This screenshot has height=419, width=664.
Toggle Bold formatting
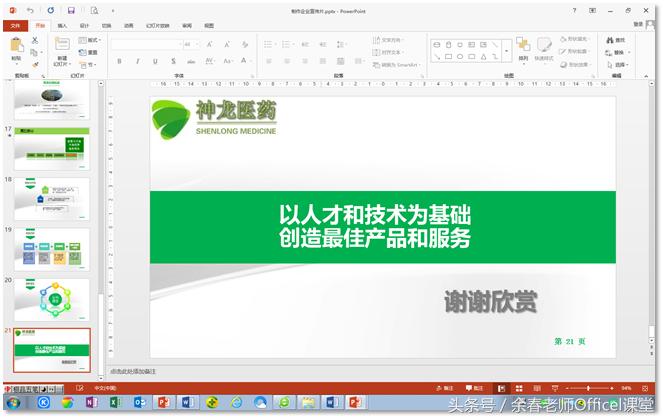click(x=119, y=61)
